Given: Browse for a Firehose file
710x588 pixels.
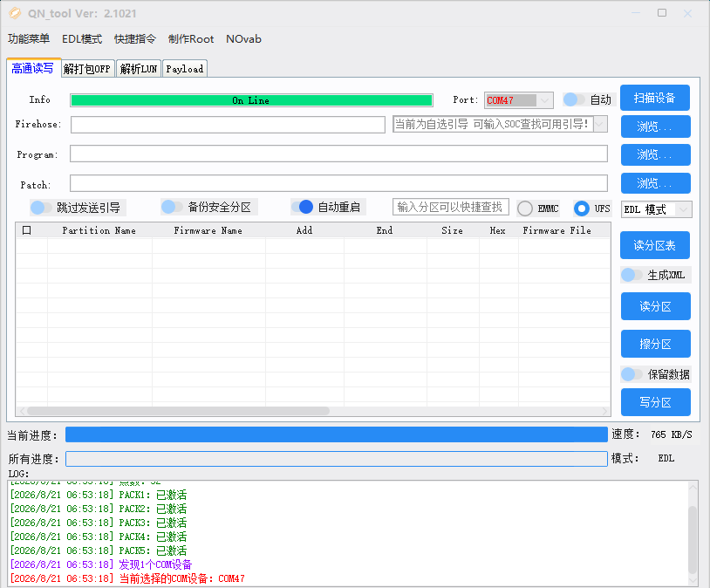Looking at the screenshot, I should click(x=655, y=126).
